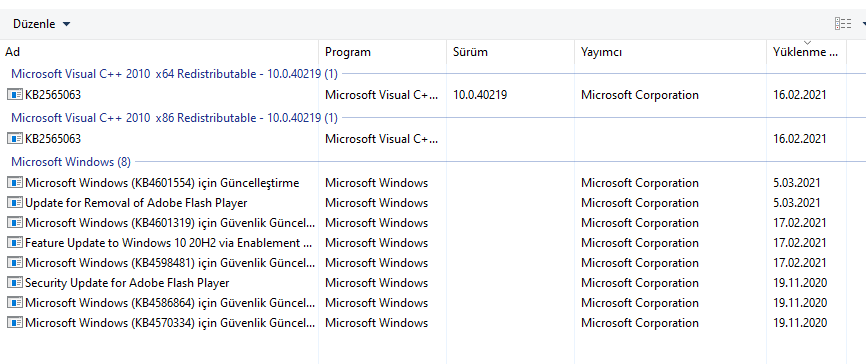The width and height of the screenshot is (866, 364).
Task: Select the Microsoft Windows (KB4570334) security update
Action: point(171,323)
